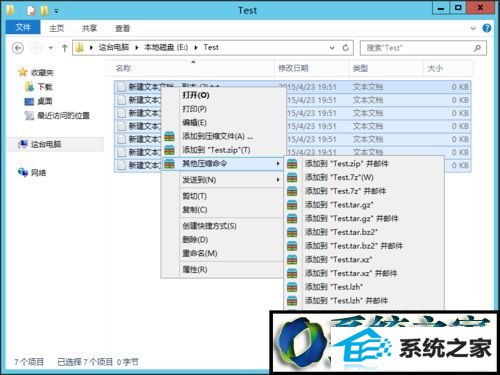Viewport: 500px width, 375px height.
Task: Click status bar text 已选择 7 个项目
Action: click(85, 362)
